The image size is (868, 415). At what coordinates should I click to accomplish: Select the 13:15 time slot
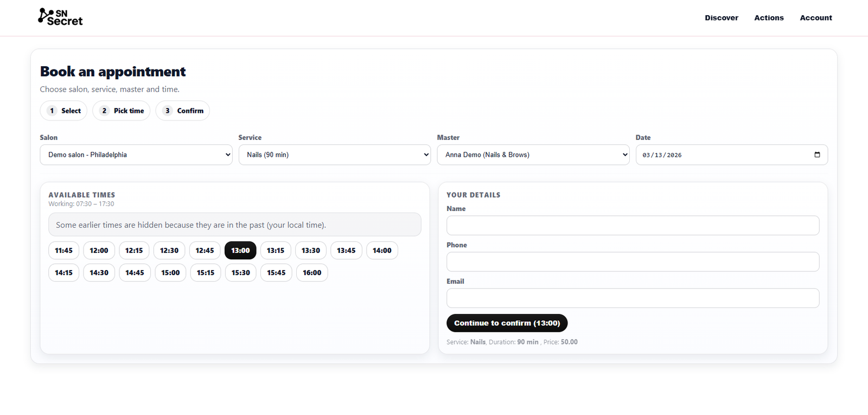click(276, 251)
